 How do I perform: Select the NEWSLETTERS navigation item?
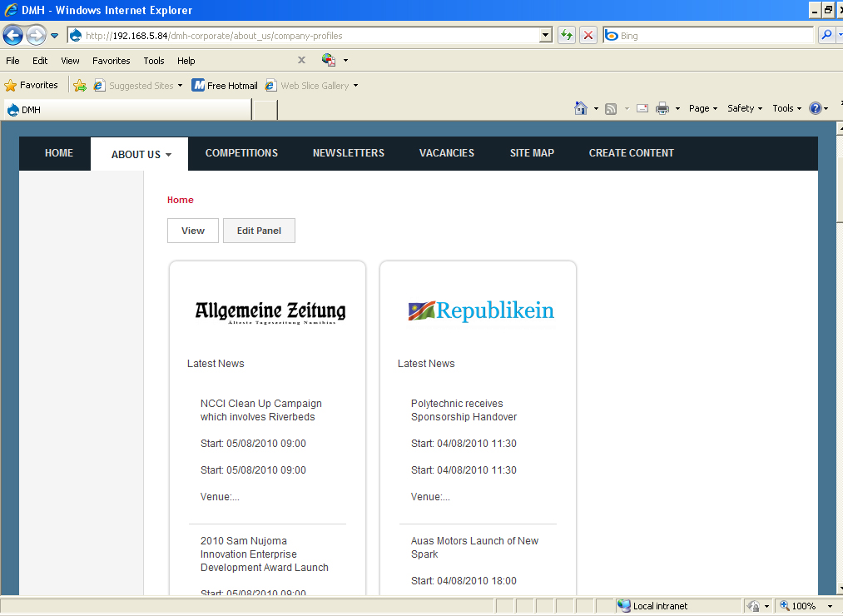[348, 153]
